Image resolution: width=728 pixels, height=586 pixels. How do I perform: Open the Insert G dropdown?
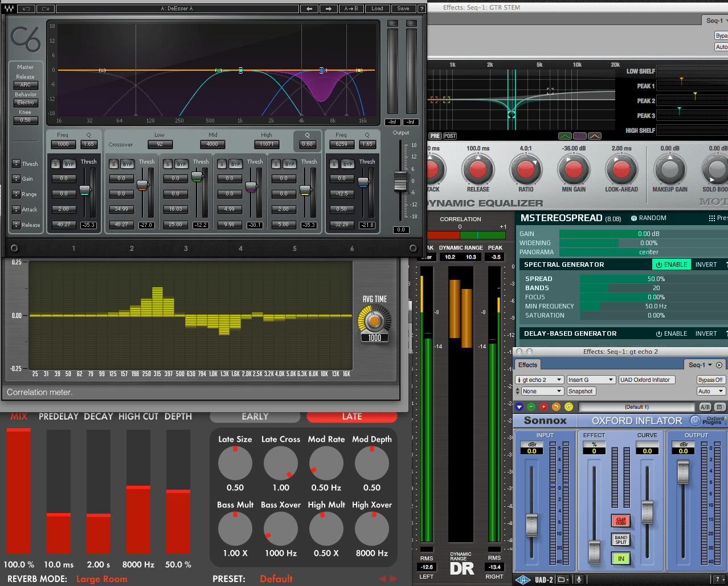click(591, 379)
